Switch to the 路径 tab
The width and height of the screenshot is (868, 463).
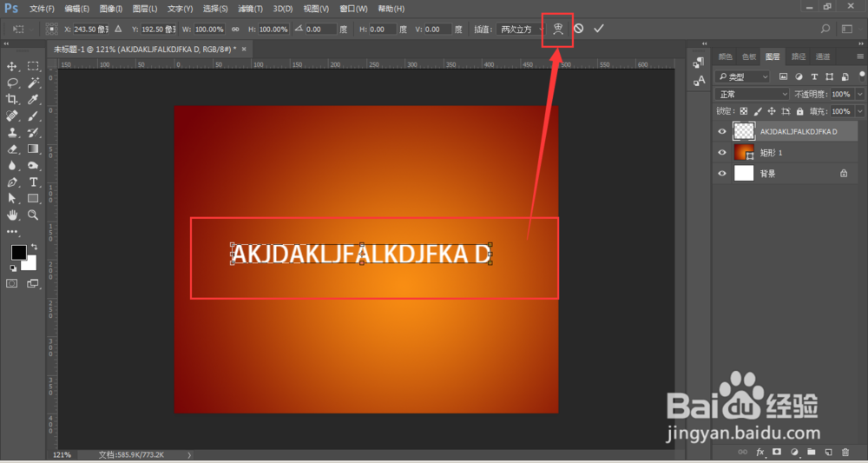pyautogui.click(x=799, y=56)
